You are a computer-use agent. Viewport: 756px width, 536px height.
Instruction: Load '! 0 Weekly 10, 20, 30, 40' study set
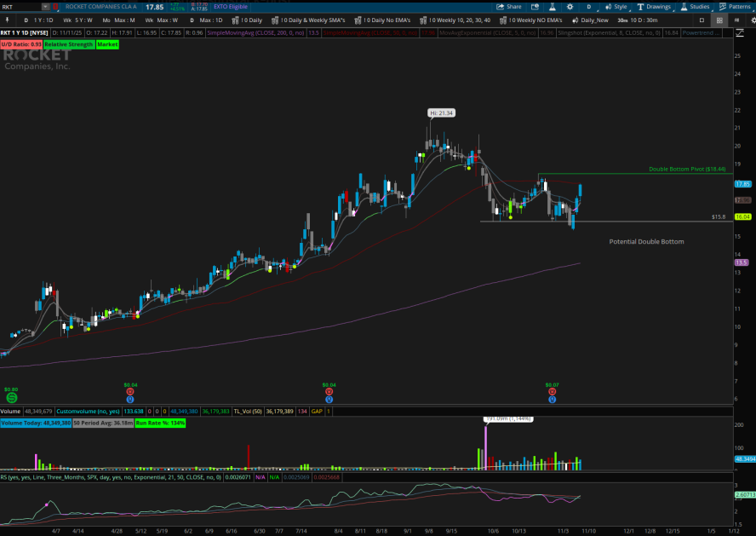455,20
